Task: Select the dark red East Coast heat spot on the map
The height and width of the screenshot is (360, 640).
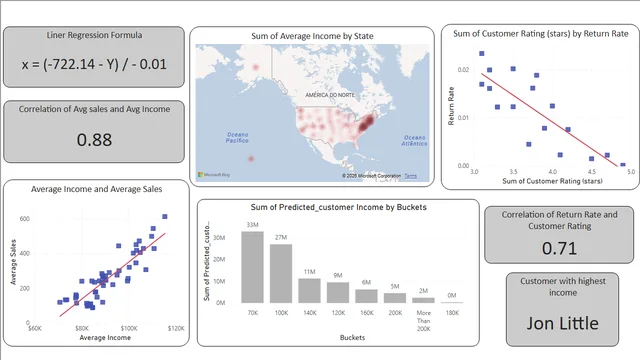Action: (367, 122)
